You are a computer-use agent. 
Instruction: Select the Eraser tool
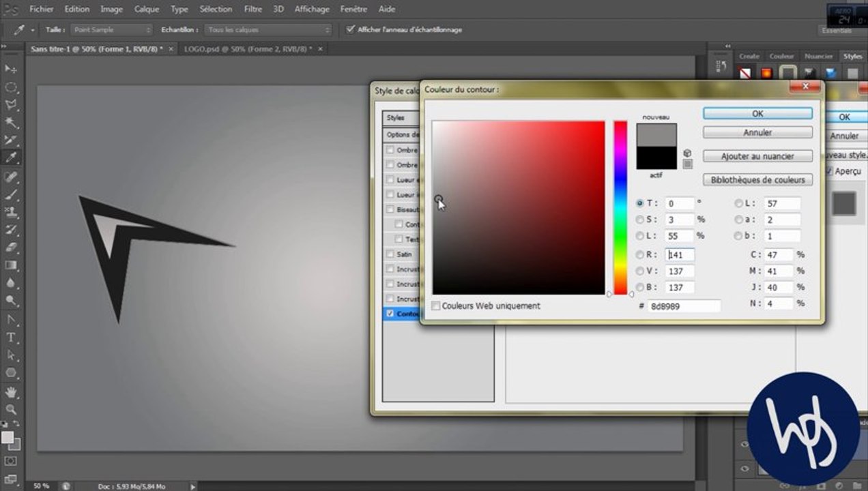pyautogui.click(x=12, y=248)
